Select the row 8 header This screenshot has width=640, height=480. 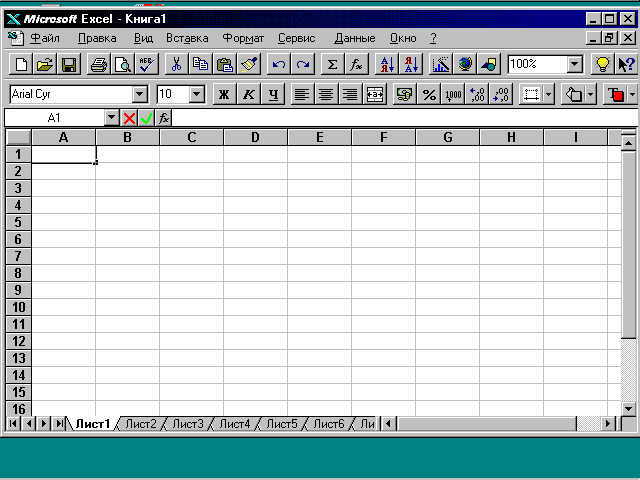click(x=18, y=273)
